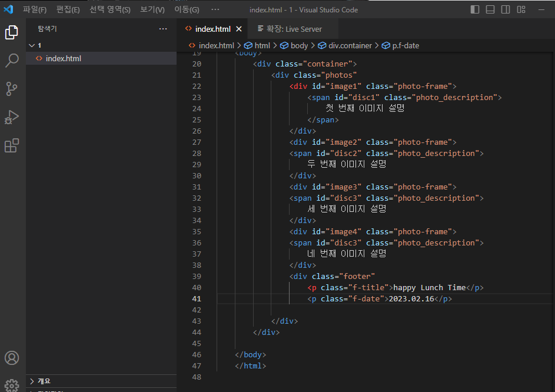This screenshot has width=555, height=392.
Task: Open the Source Control view icon
Action: click(12, 89)
